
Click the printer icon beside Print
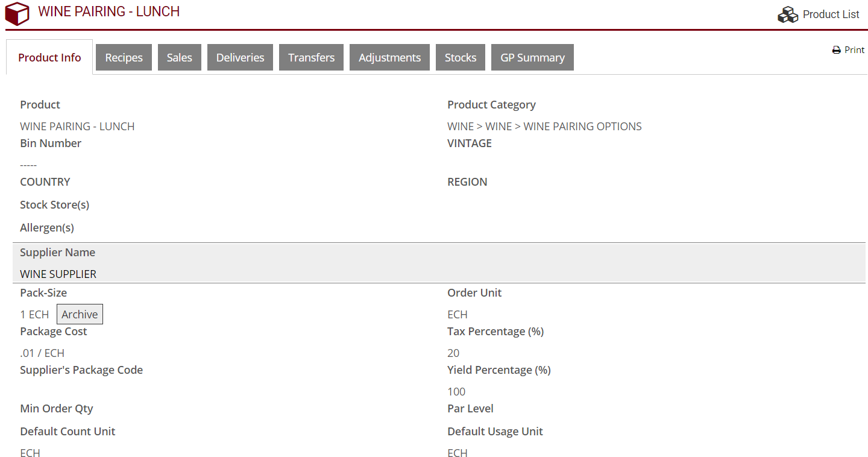(x=835, y=49)
